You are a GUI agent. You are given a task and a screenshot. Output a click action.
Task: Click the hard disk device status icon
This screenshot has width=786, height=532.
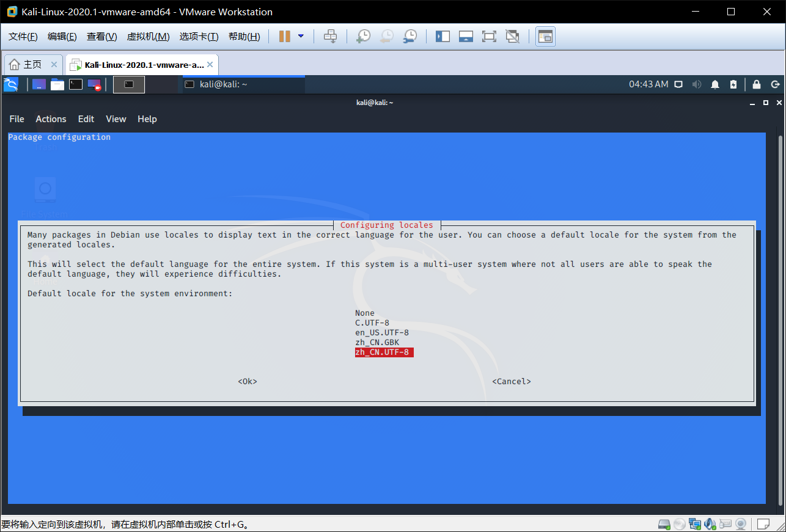(664, 524)
